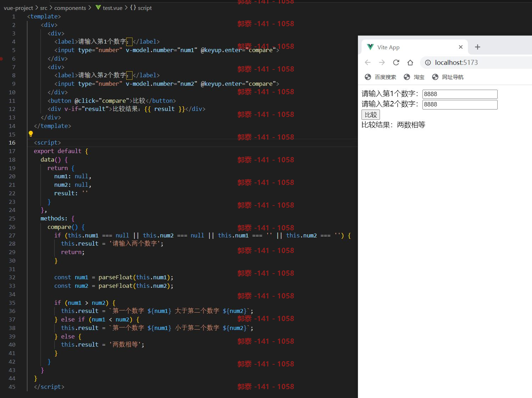Click 'num2: null,' on line 21
The height and width of the screenshot is (398, 532).
[73, 185]
